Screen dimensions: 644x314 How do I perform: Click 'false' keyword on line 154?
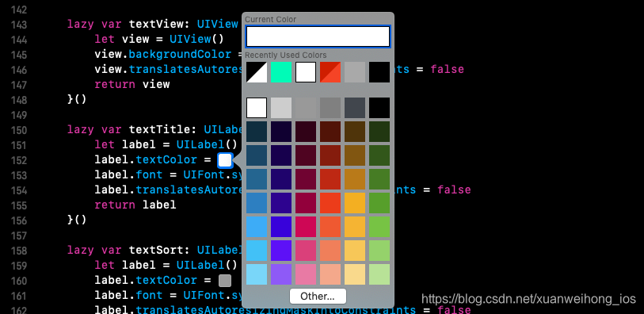click(x=454, y=190)
